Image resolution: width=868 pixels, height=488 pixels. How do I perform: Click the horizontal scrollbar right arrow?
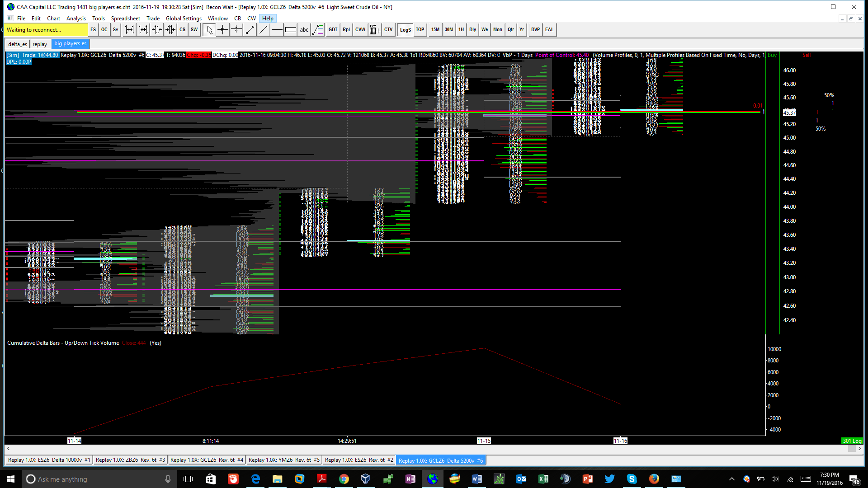coord(859,449)
